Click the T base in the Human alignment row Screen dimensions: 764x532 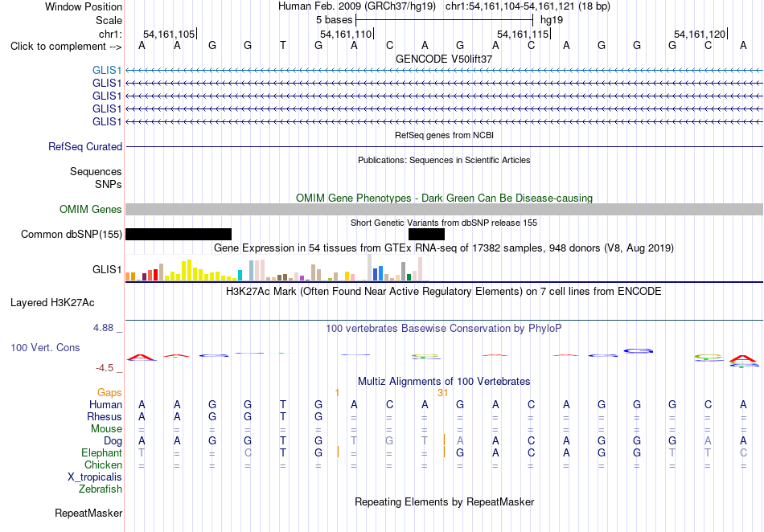point(283,404)
